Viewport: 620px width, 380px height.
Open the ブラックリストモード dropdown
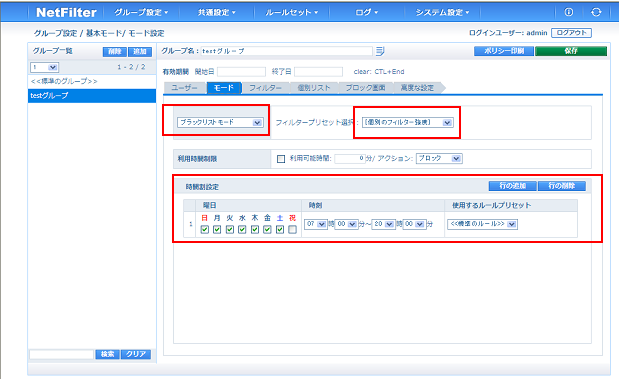pyautogui.click(x=220, y=123)
